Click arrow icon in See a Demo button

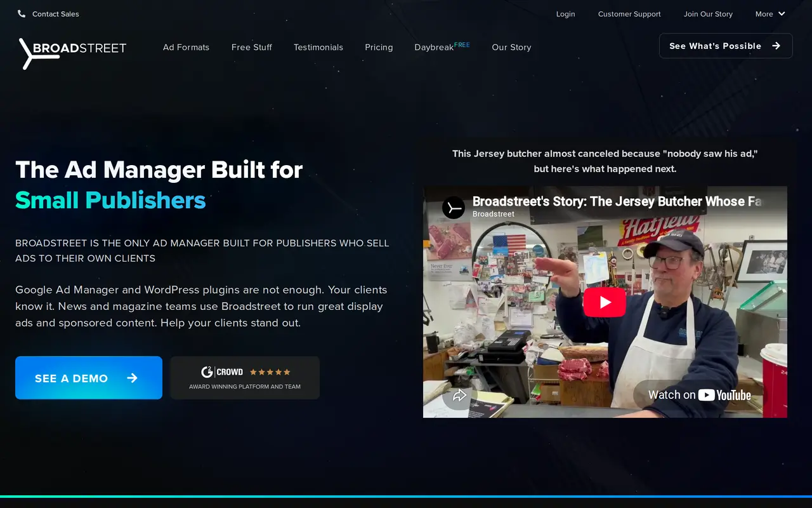coord(132,378)
